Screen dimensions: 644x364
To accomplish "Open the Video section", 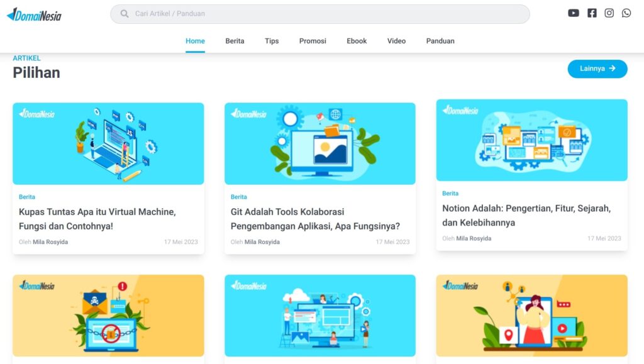I will tap(396, 41).
